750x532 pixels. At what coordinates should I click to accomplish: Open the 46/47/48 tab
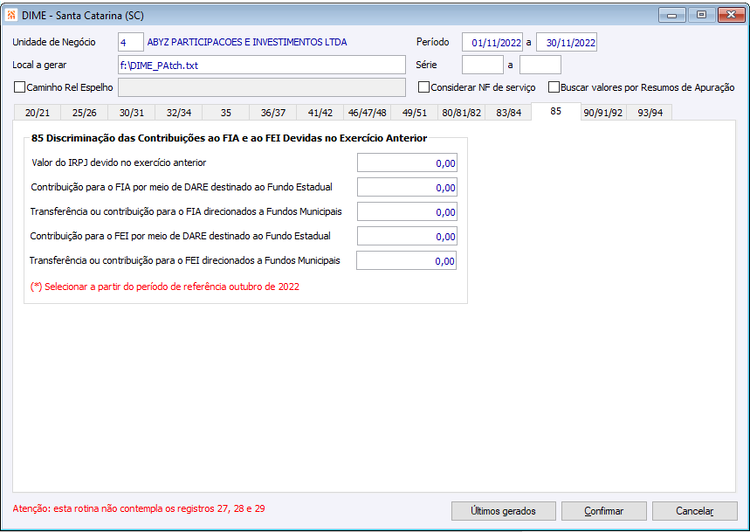pos(367,112)
